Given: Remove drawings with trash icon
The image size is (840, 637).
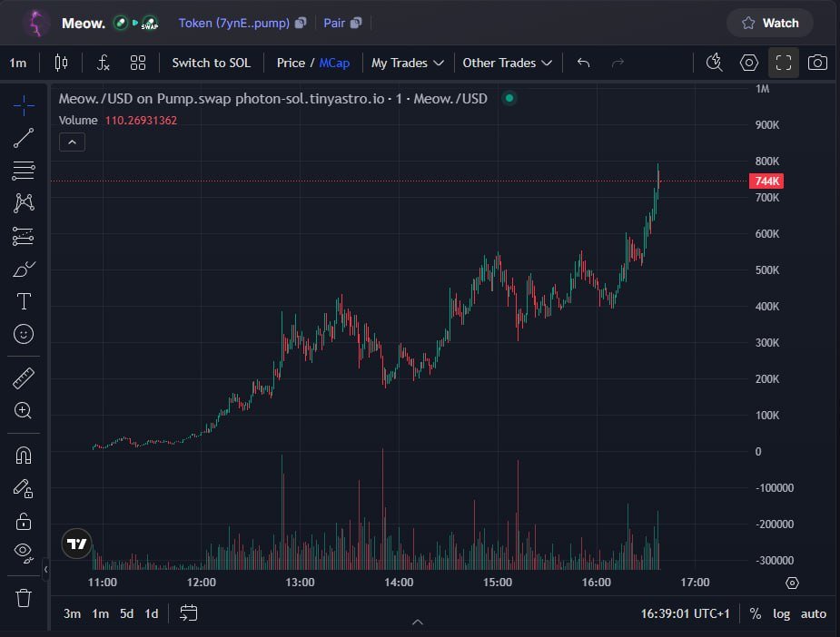Looking at the screenshot, I should [24, 598].
